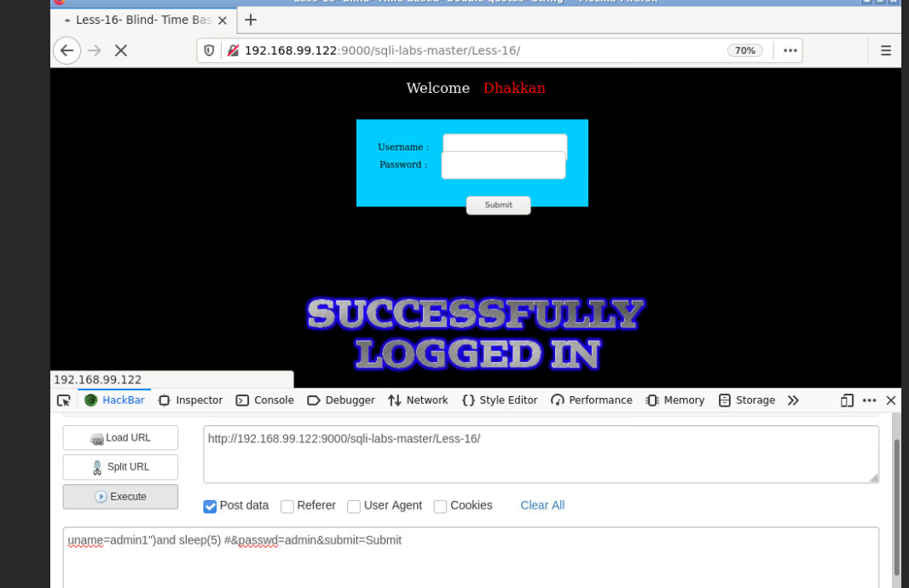Open the Style Editor tab

[x=500, y=401]
